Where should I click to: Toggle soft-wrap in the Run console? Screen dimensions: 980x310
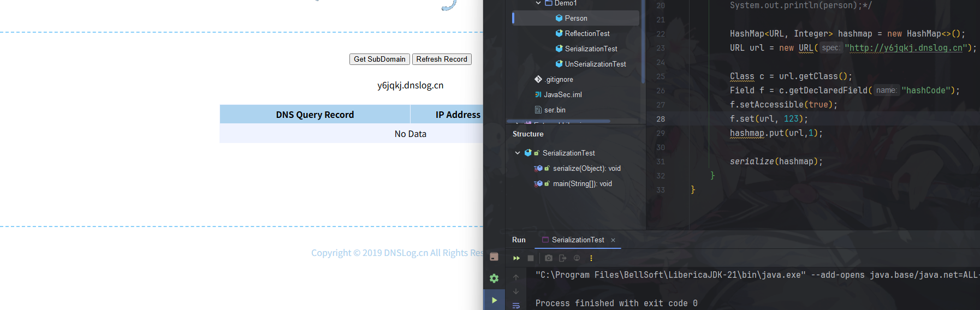[x=516, y=306]
